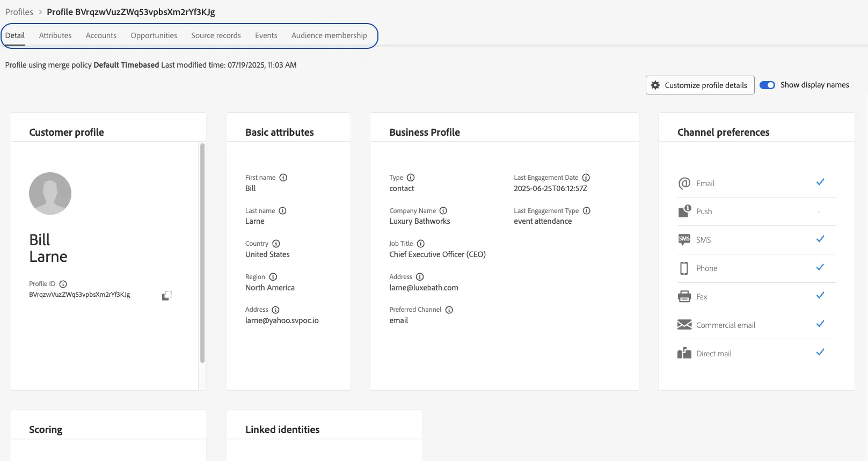Copy the Profile ID to clipboard
This screenshot has height=461, width=868.
click(x=167, y=295)
